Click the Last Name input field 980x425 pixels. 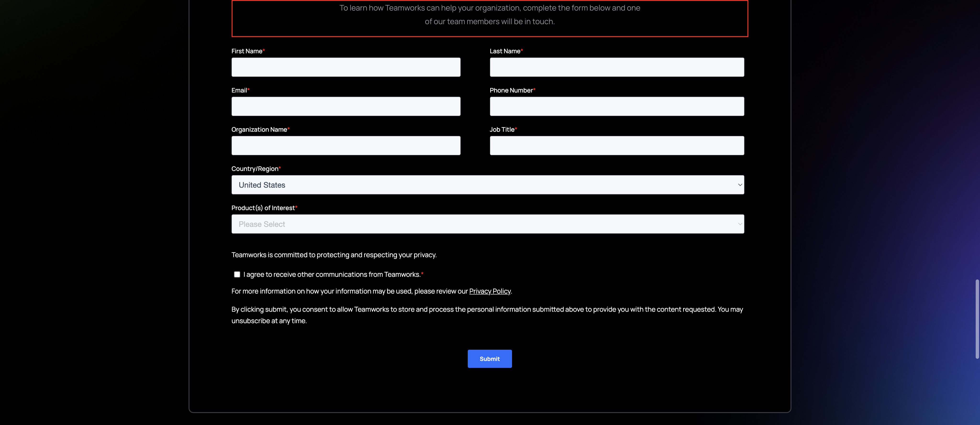pyautogui.click(x=617, y=67)
